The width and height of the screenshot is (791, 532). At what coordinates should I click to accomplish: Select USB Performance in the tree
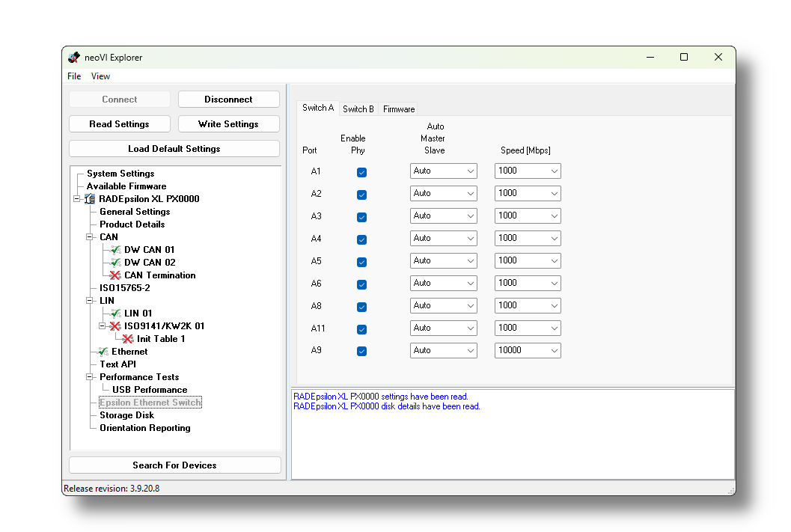pyautogui.click(x=150, y=390)
